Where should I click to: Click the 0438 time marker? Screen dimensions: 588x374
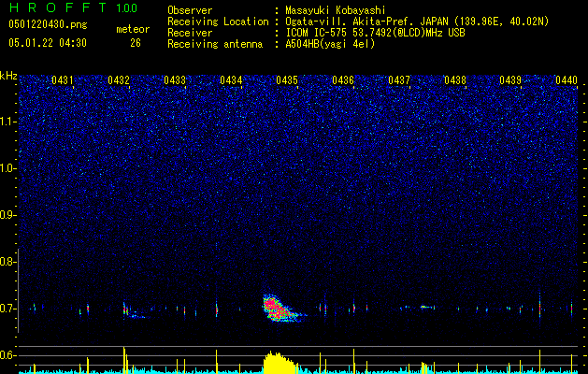455,80
